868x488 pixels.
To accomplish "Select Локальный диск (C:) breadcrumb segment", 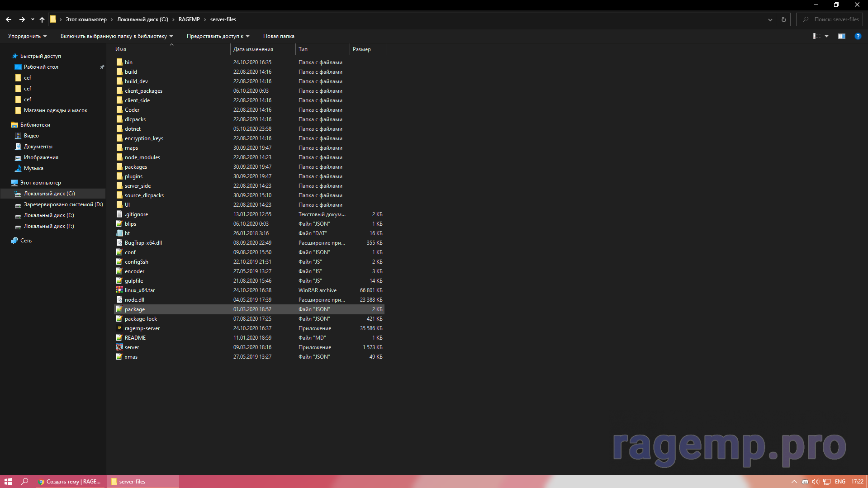I will click(142, 19).
